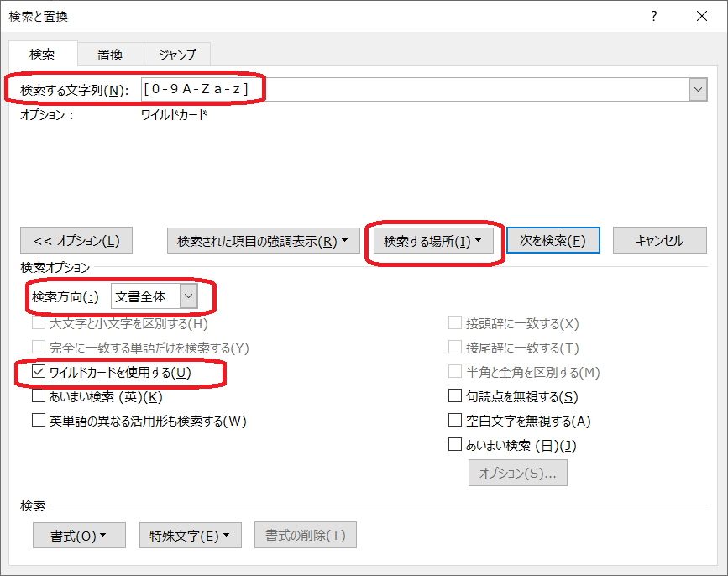Screen dimensions: 728x576
Task: Open the 書式 dropdown button
Action: point(79,536)
